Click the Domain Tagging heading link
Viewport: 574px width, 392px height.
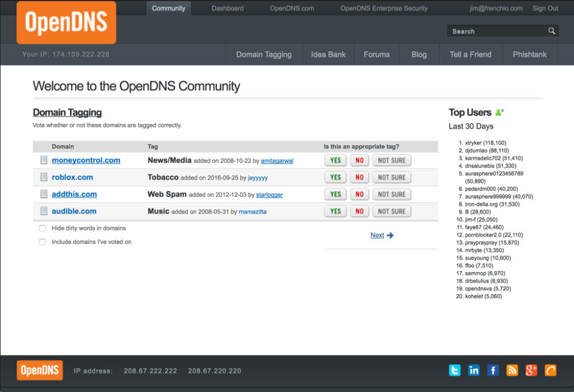click(67, 113)
